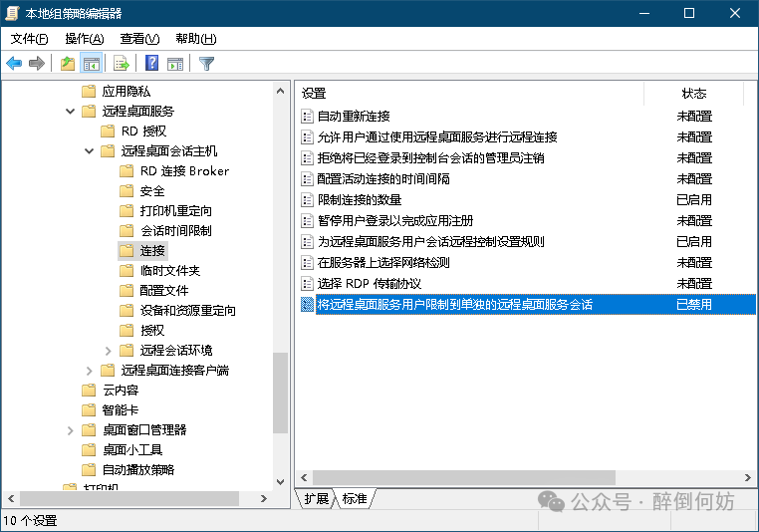Click the Filter funnel icon
This screenshot has width=759, height=532.
(206, 64)
